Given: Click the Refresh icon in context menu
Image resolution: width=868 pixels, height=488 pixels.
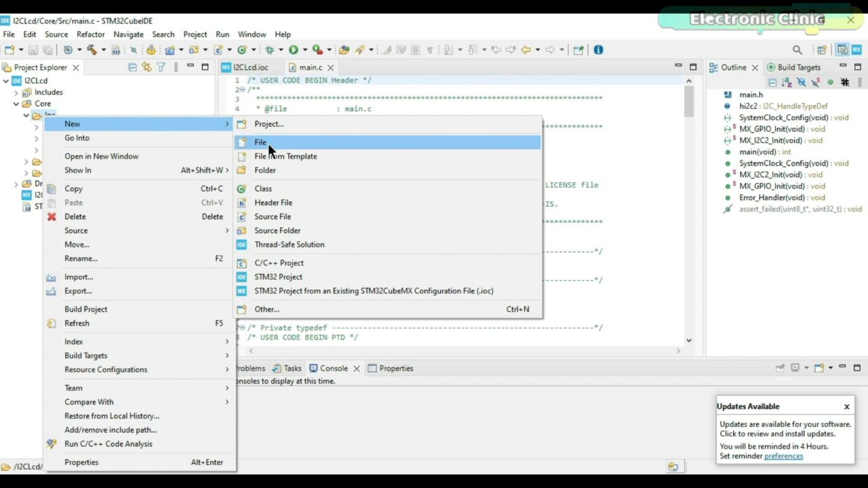Looking at the screenshot, I should (52, 323).
